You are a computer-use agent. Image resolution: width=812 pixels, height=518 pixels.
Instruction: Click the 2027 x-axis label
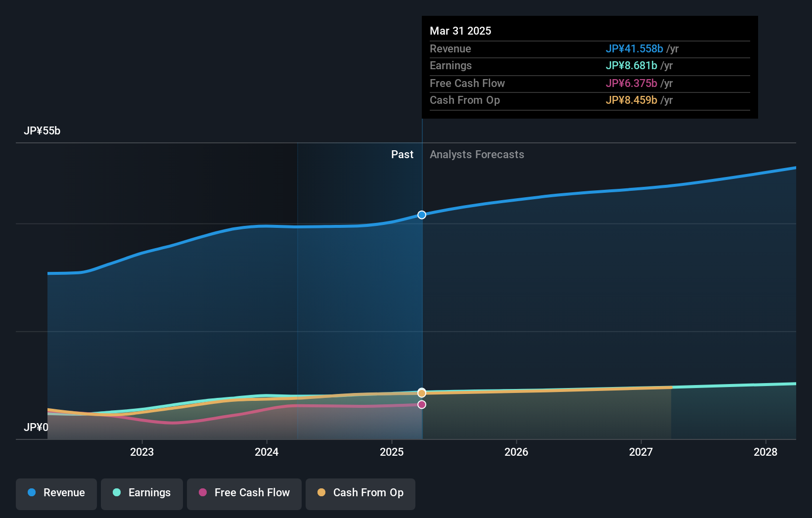click(641, 452)
